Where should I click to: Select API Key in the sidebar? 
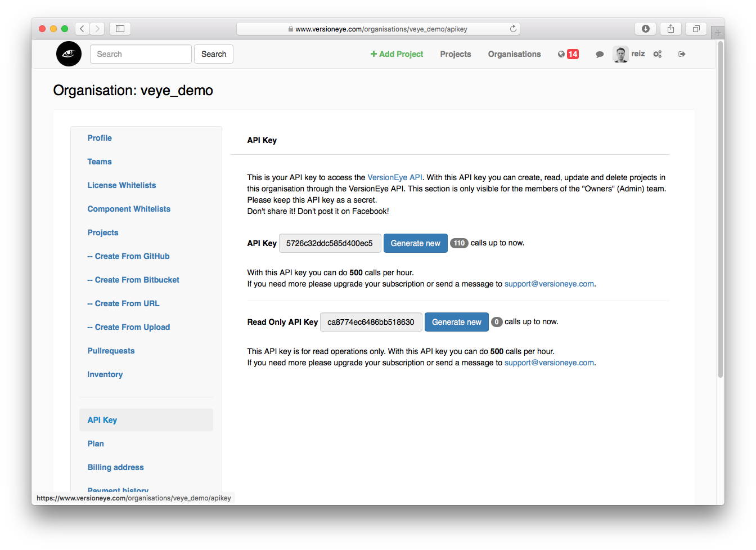146,420
